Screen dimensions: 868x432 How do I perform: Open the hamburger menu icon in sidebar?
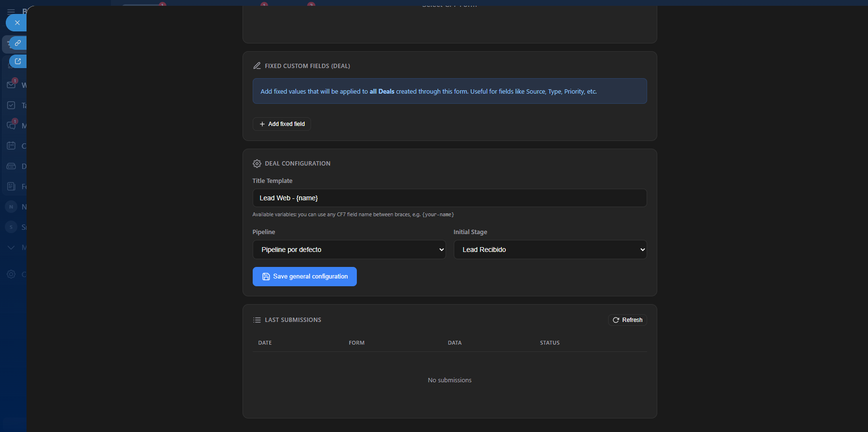coord(11,11)
